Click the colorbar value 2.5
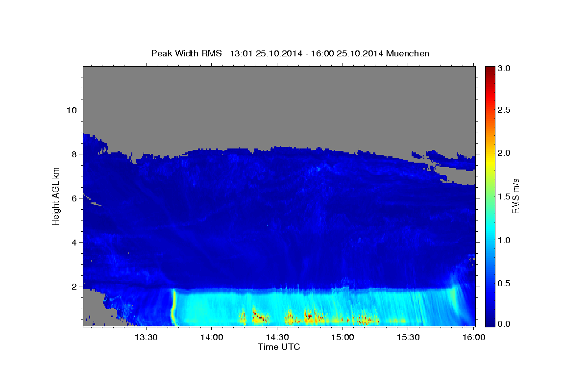This screenshot has height=392, width=588. (505, 110)
